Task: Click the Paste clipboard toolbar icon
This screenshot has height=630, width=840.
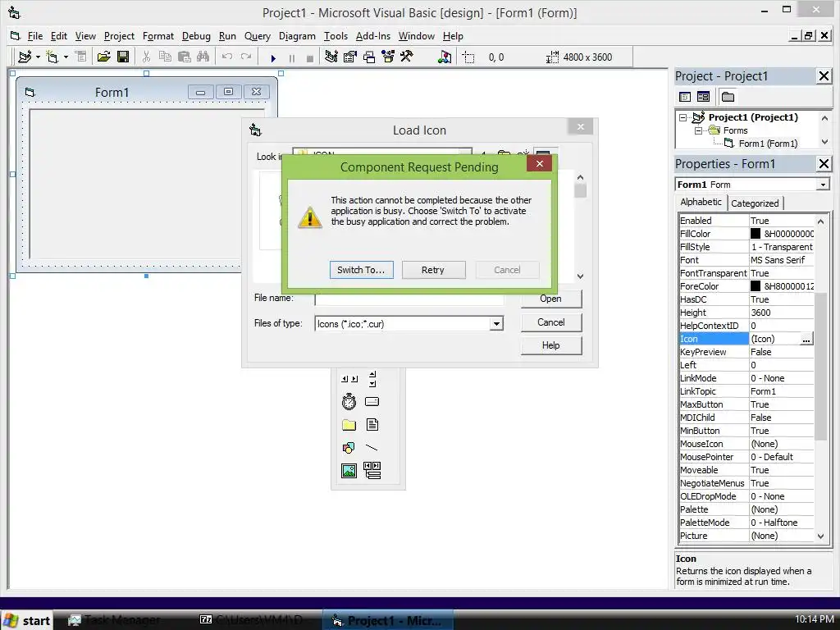Action: [185, 57]
